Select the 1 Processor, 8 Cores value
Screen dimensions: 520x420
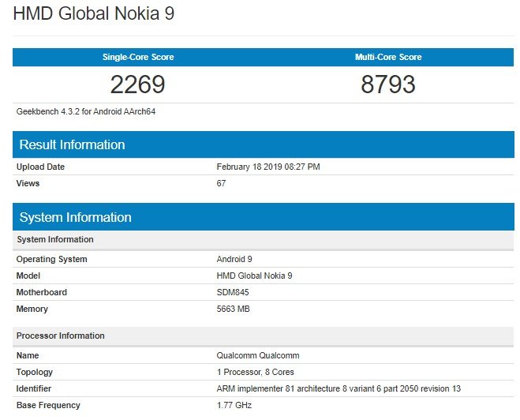tap(256, 372)
